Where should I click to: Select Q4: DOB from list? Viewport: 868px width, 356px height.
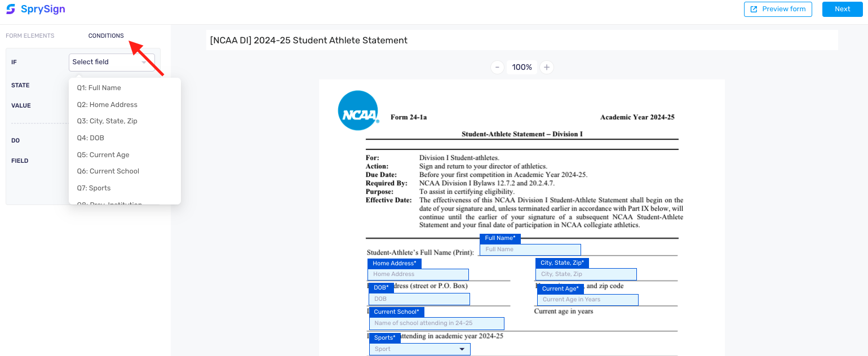[91, 138]
